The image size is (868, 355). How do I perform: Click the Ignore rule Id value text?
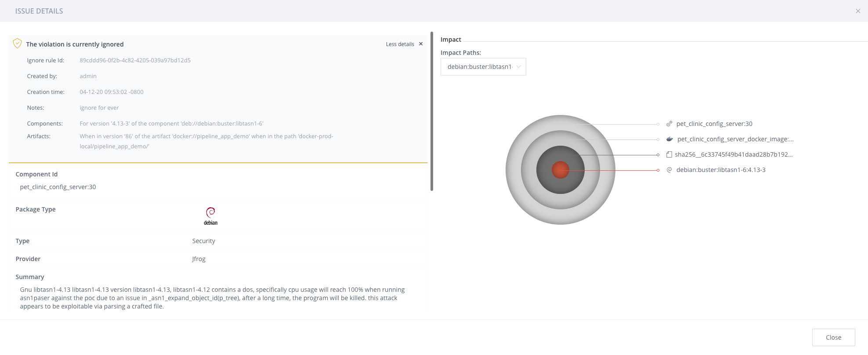point(135,61)
